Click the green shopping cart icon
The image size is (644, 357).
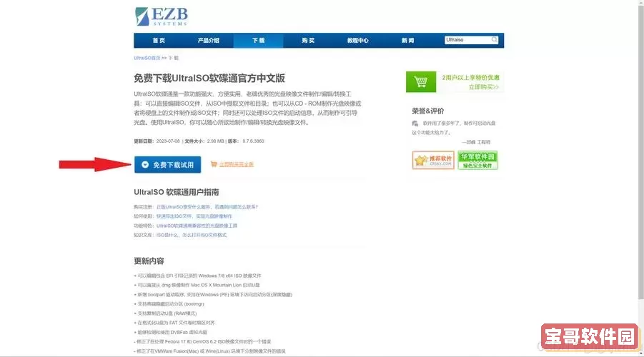coord(421,81)
